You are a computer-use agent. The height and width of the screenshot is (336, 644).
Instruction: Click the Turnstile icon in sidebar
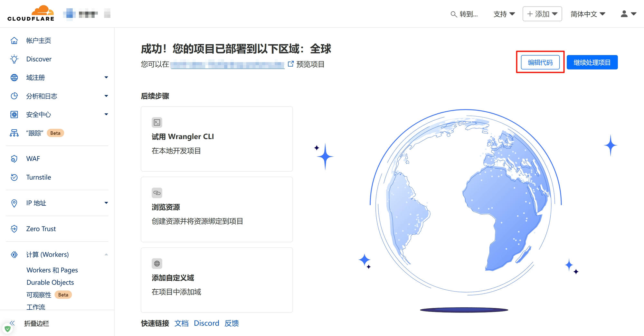(14, 177)
